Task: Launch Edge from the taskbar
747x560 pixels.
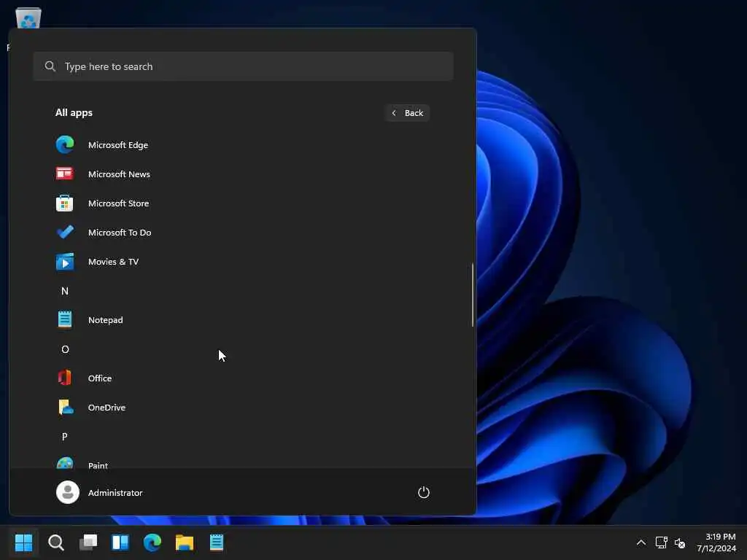Action: point(152,542)
